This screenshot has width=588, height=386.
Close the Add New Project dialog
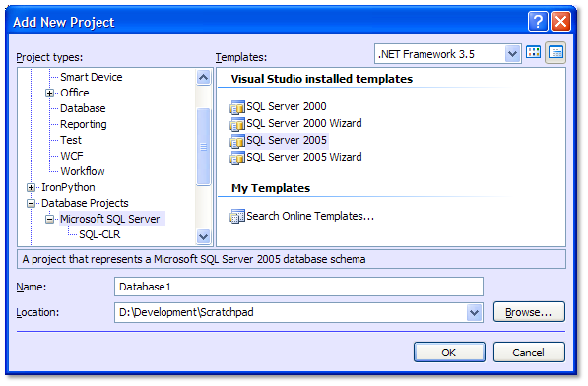[x=560, y=21]
